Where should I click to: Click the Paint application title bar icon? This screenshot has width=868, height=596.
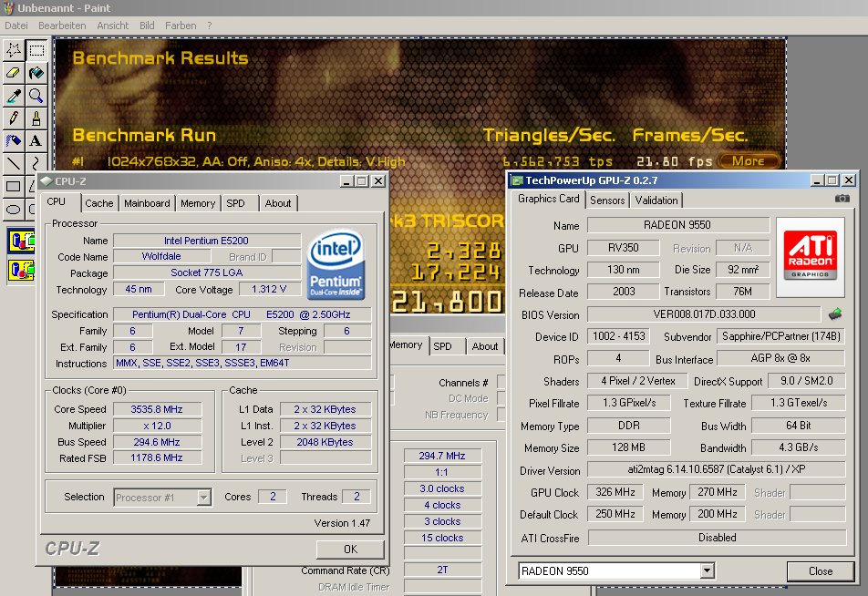point(7,8)
